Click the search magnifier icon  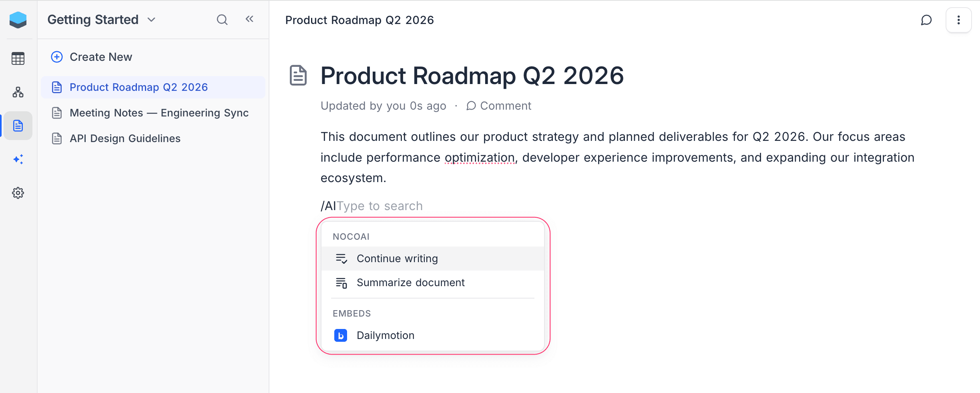(222, 20)
